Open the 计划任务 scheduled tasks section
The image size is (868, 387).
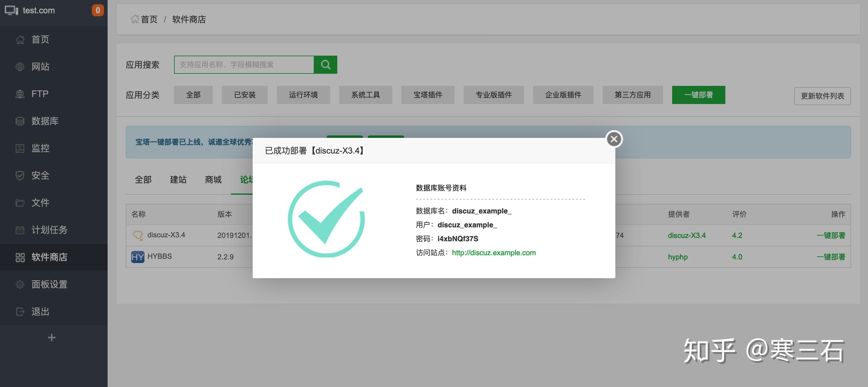[x=49, y=230]
